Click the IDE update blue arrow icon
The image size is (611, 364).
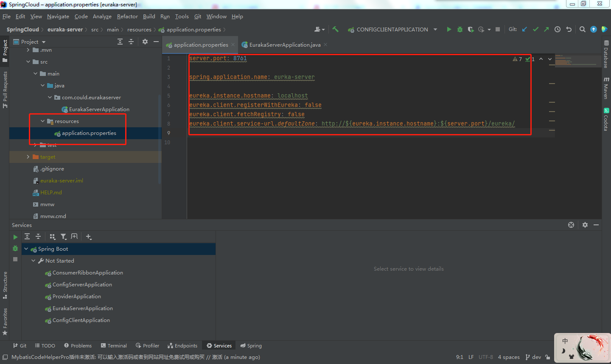coord(594,29)
